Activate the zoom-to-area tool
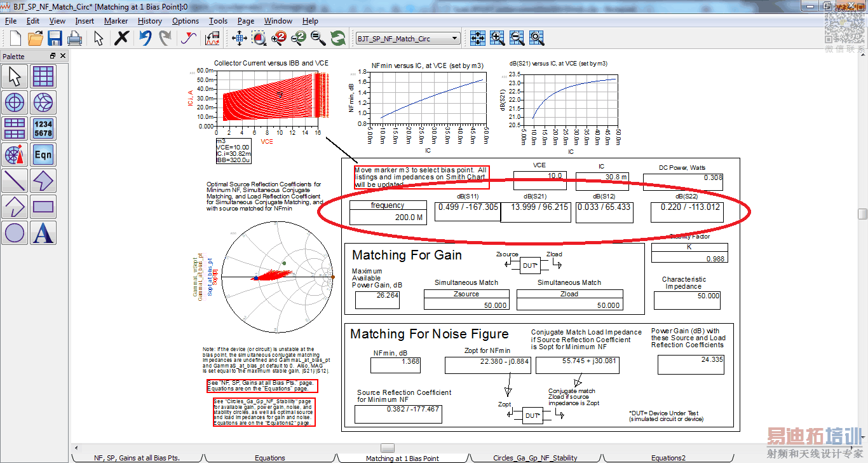The width and height of the screenshot is (868, 463). (259, 38)
